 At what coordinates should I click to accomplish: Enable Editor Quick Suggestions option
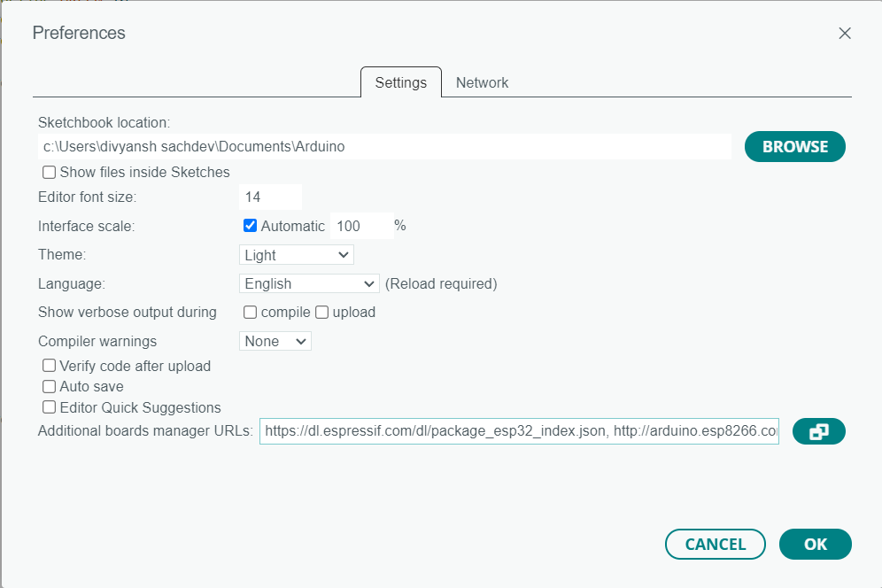pos(50,407)
